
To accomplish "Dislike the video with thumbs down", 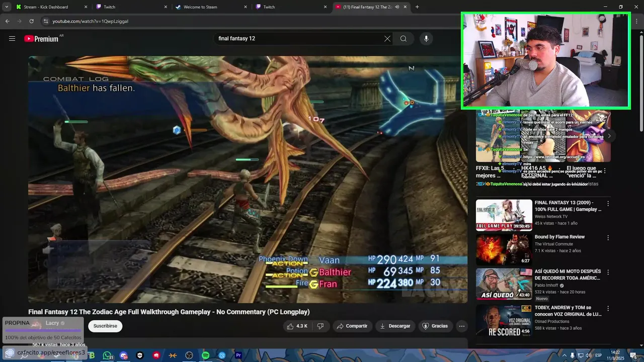I will (320, 326).
